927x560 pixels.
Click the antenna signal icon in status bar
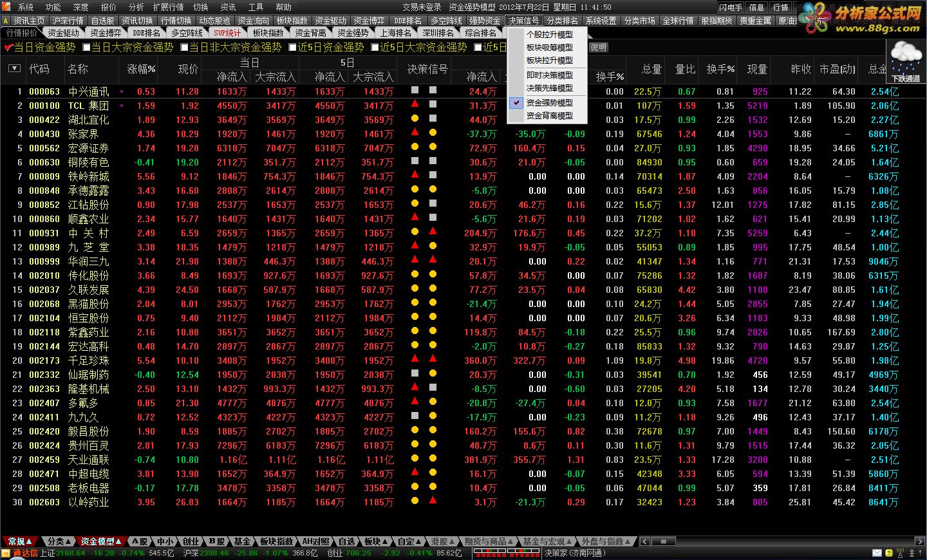pyautogui.click(x=900, y=553)
